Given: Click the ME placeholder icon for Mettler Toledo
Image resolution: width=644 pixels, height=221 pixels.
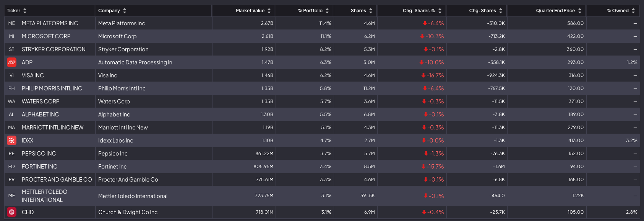Looking at the screenshot, I should tap(11, 196).
